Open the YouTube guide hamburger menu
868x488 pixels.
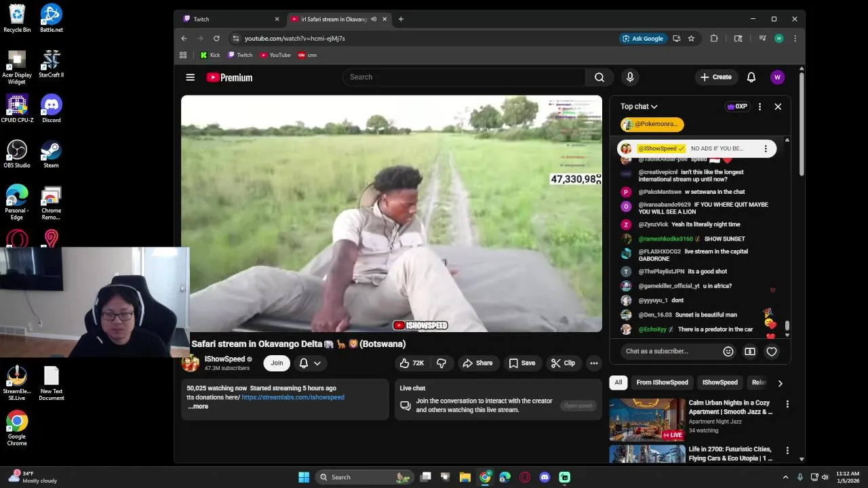click(191, 77)
